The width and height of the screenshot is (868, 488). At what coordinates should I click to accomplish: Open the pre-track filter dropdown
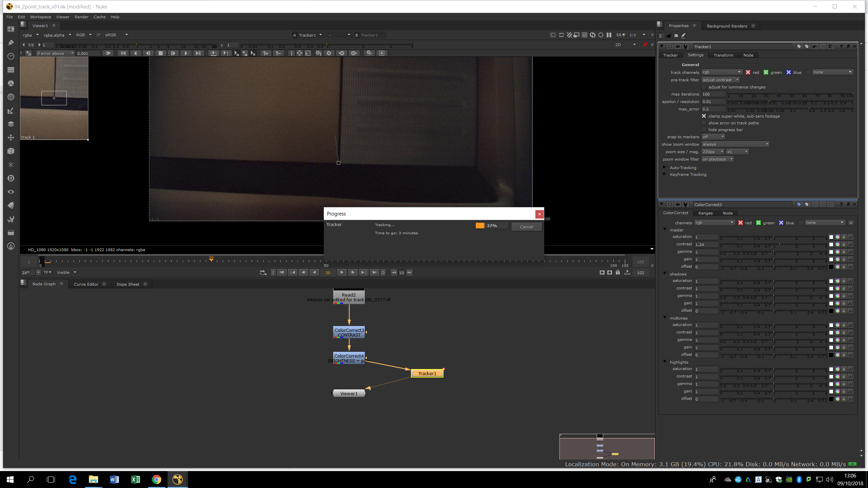[720, 80]
